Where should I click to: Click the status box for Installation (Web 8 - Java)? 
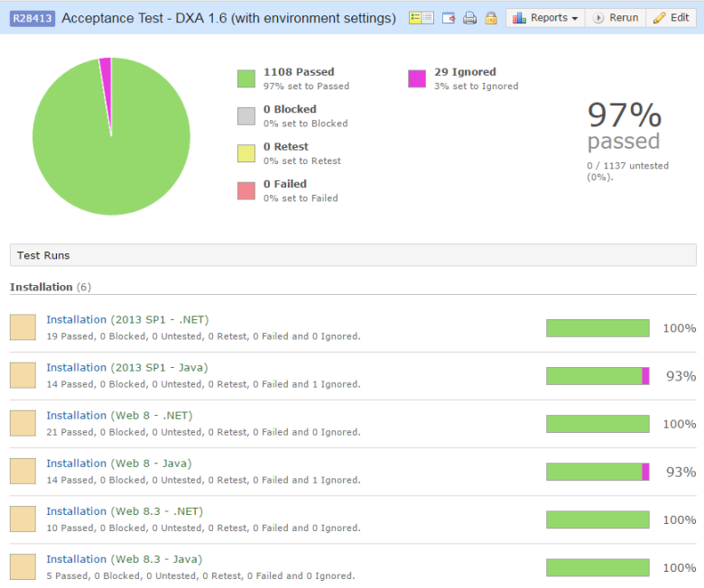coord(23,471)
